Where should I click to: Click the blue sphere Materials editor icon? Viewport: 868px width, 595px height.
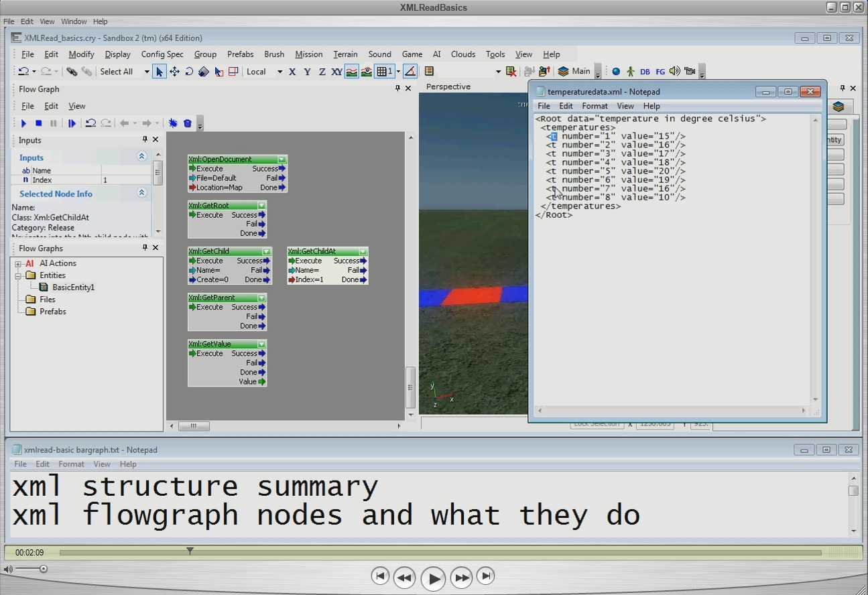click(616, 72)
